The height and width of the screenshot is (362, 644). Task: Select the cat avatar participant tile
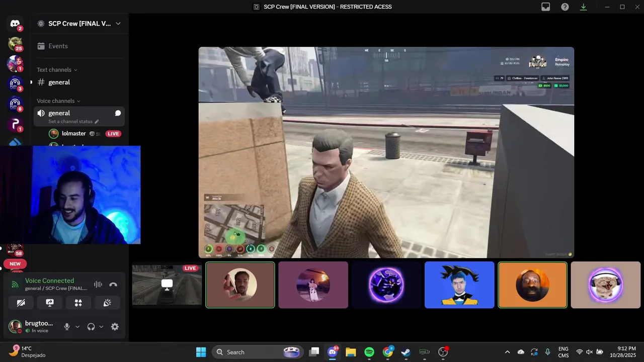point(606,285)
